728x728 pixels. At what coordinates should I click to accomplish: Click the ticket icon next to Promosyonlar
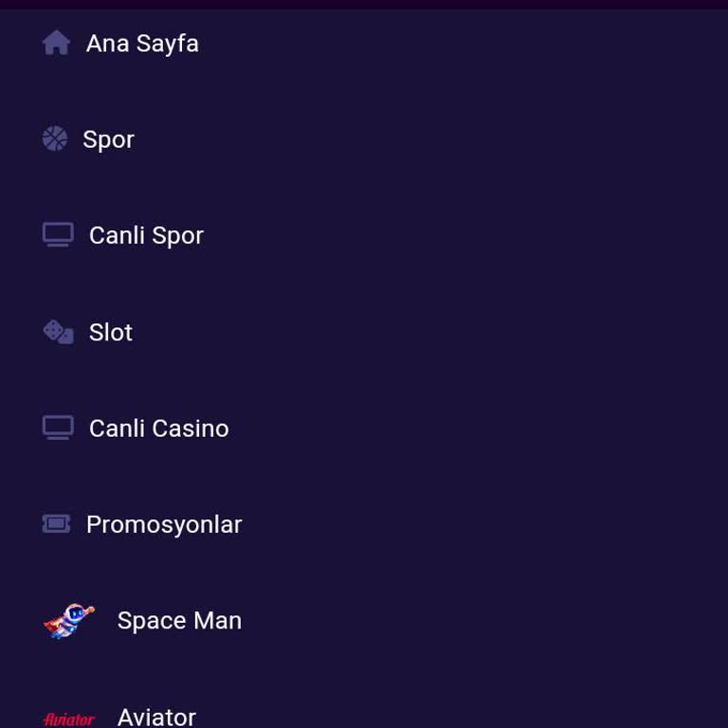pos(56,523)
